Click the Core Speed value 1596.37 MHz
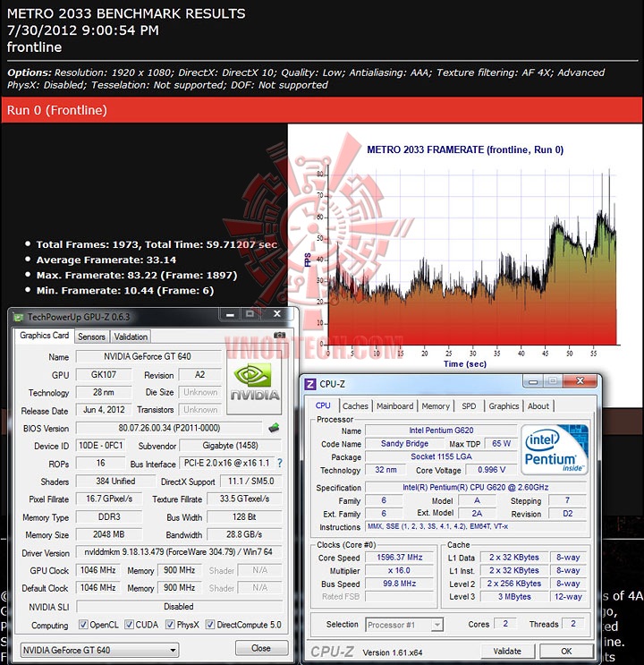This screenshot has height=665, width=644. tap(400, 558)
